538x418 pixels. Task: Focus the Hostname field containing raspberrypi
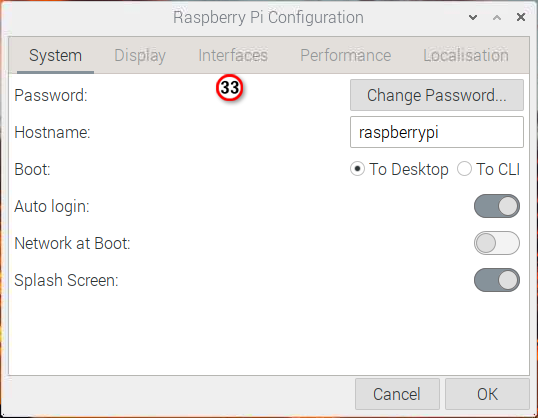[437, 132]
